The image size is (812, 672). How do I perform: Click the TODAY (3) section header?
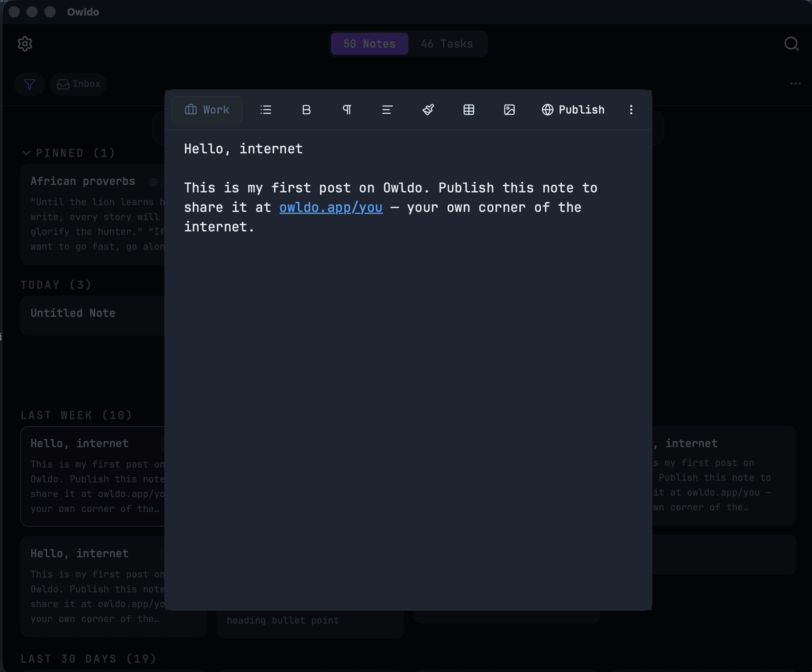(56, 285)
